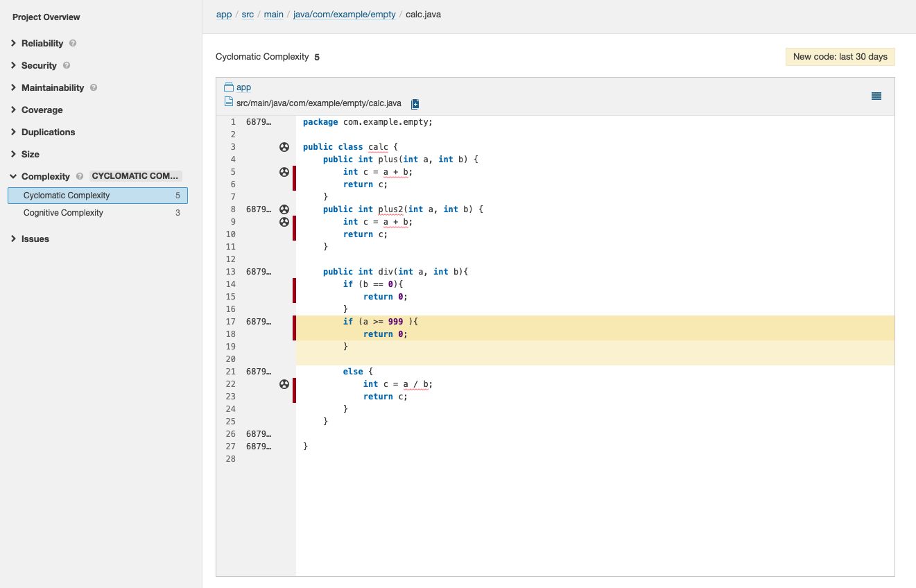The width and height of the screenshot is (916, 588).
Task: Click SCM revision 6879 on line 8
Action: [259, 209]
